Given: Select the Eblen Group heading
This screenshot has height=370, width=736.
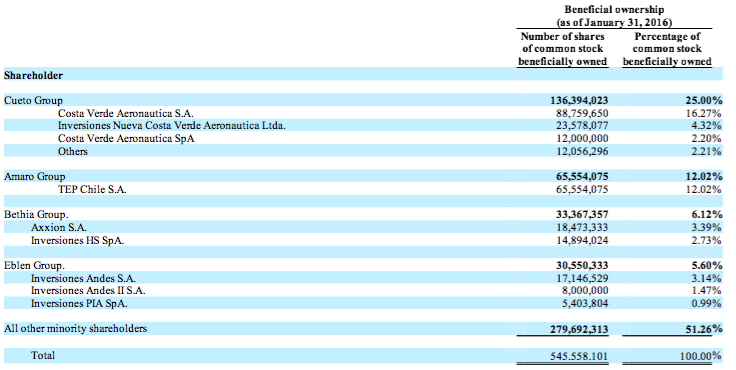Looking at the screenshot, I should coord(34,265).
